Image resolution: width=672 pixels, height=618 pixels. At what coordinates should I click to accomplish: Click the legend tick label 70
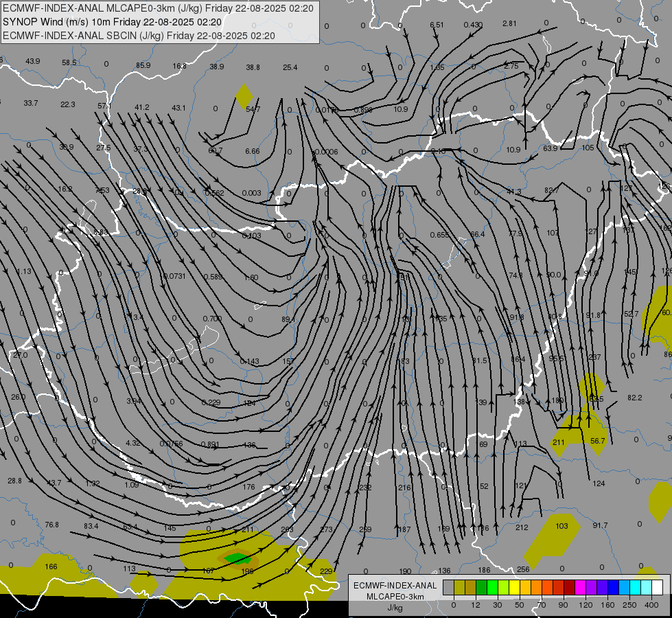pyautogui.click(x=542, y=605)
